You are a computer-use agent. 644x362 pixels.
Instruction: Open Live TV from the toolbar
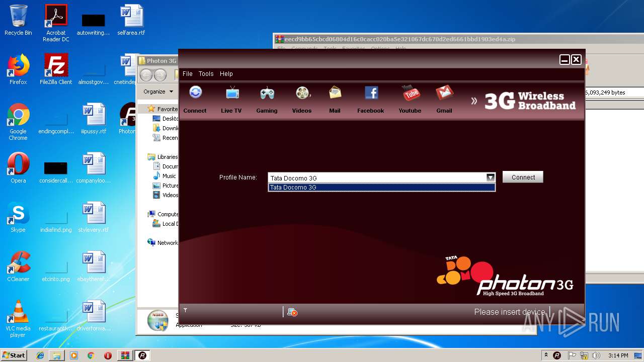[232, 93]
